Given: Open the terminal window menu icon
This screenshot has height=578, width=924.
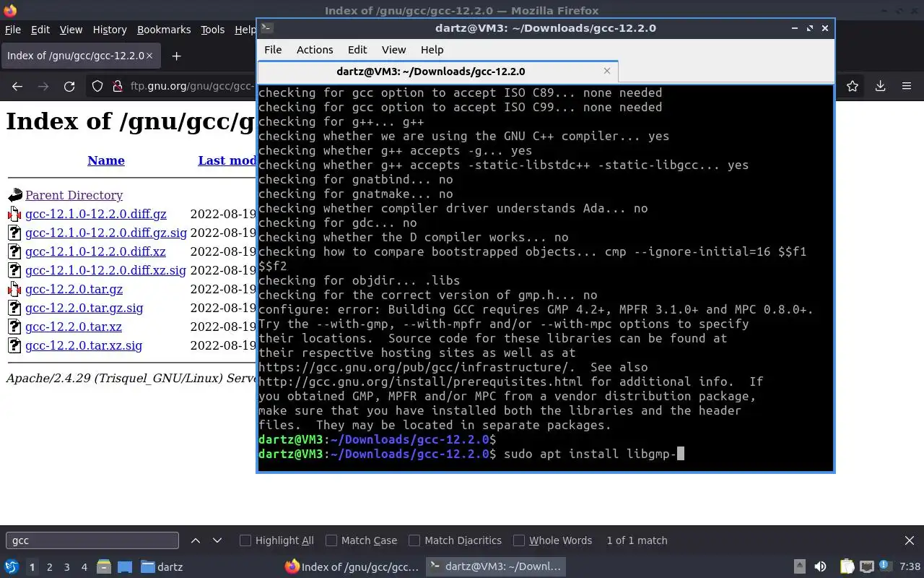Looking at the screenshot, I should tap(266, 28).
